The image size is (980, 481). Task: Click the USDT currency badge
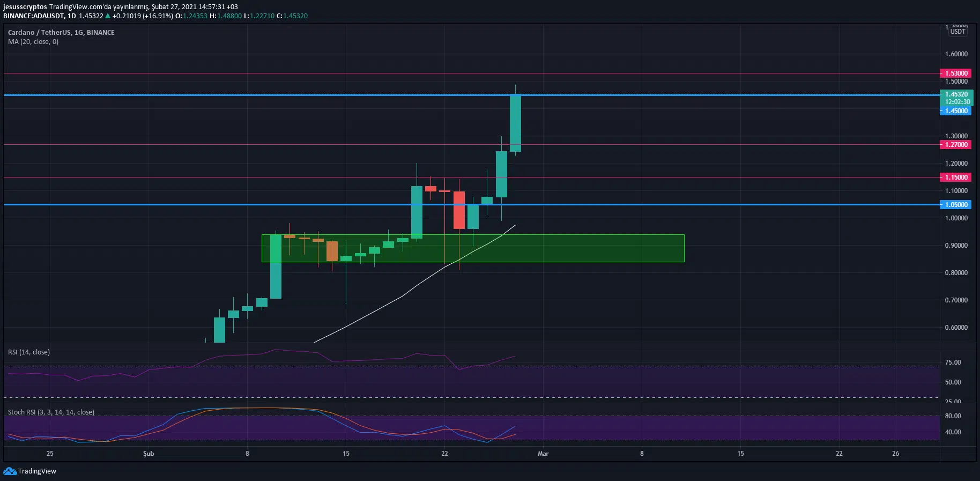[x=957, y=32]
